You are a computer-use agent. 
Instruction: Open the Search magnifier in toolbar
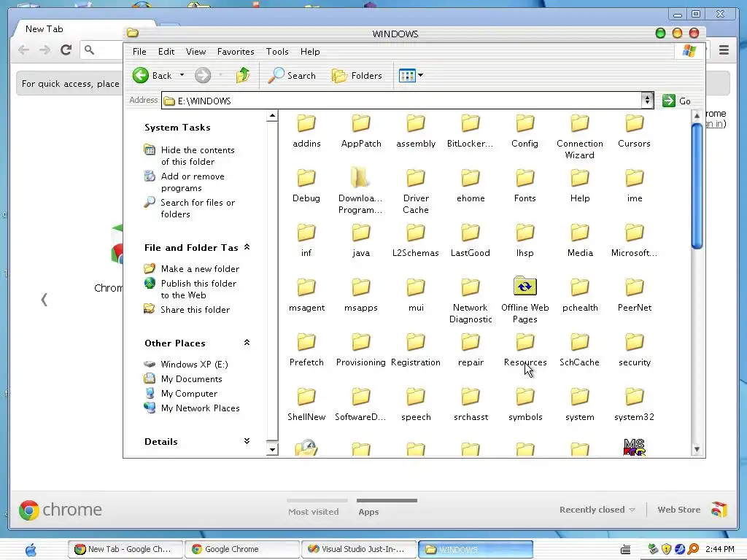point(276,75)
